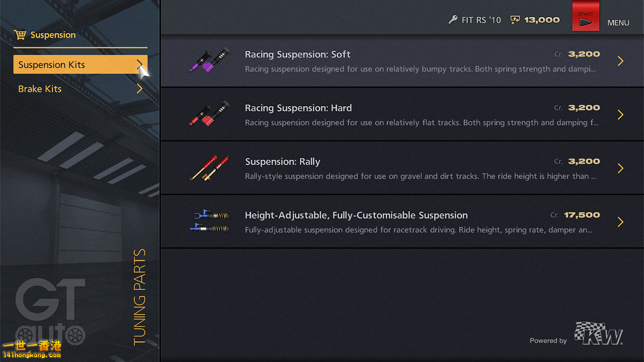Click the KW checkered flag logo
Image resolution: width=644 pixels, height=362 pixels.
pyautogui.click(x=599, y=333)
